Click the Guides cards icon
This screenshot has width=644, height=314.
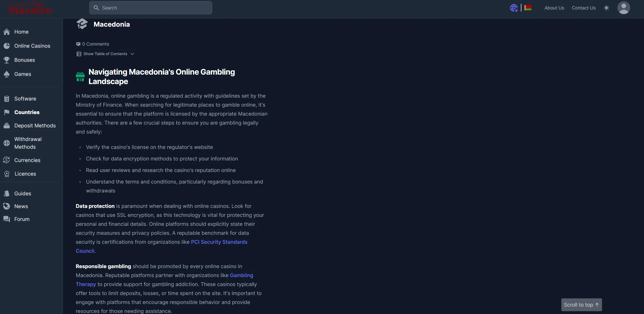point(7,194)
